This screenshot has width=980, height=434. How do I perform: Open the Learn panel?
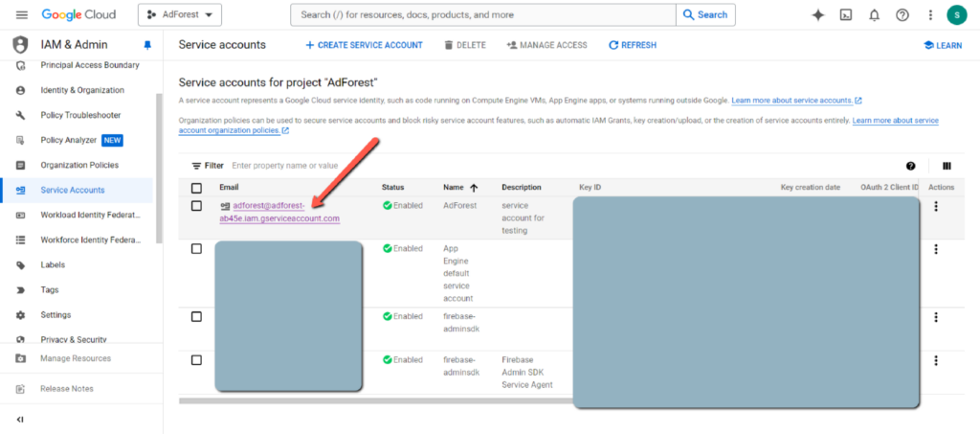[943, 45]
